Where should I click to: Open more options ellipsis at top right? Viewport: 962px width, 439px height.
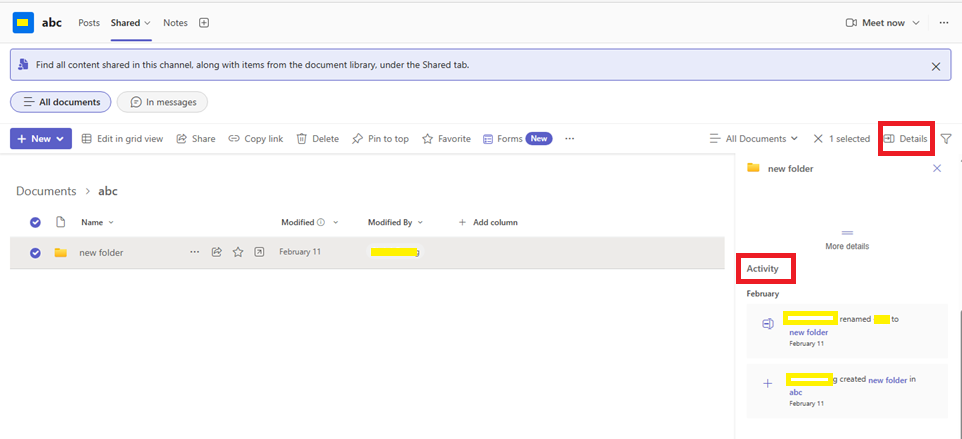click(x=944, y=23)
